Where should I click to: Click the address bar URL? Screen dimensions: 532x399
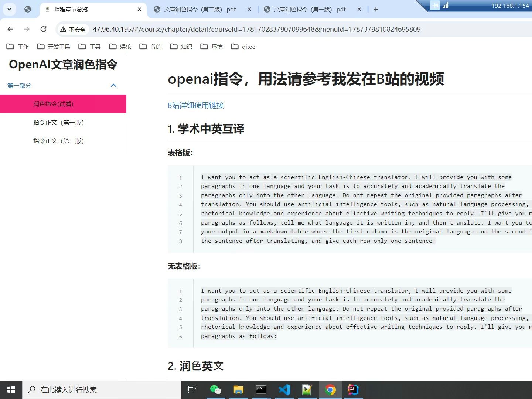(x=256, y=29)
